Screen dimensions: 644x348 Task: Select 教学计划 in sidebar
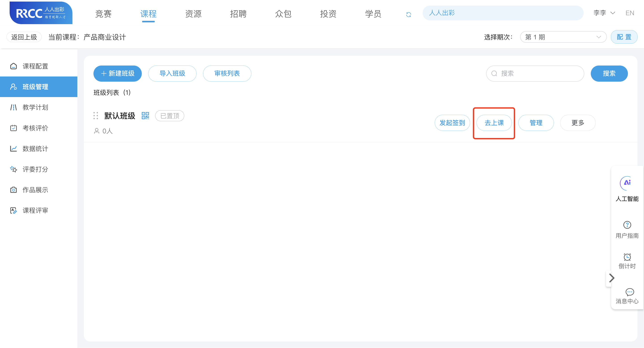point(39,108)
